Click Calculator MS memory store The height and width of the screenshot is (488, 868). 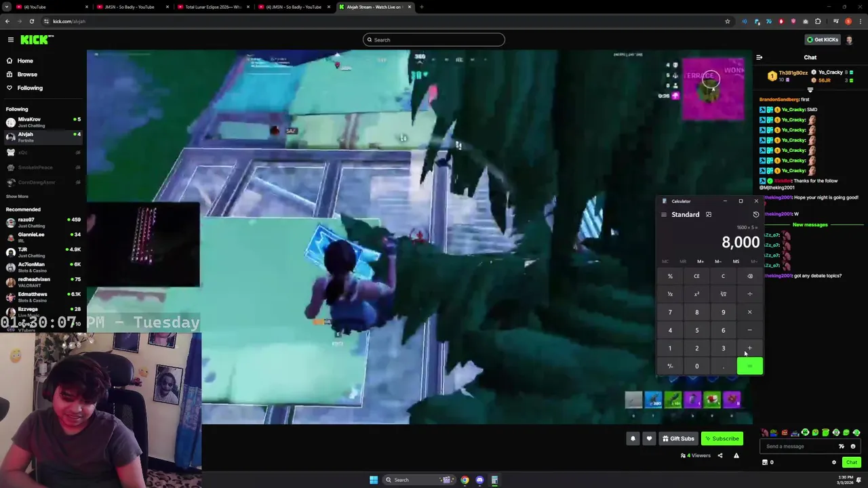point(736,262)
